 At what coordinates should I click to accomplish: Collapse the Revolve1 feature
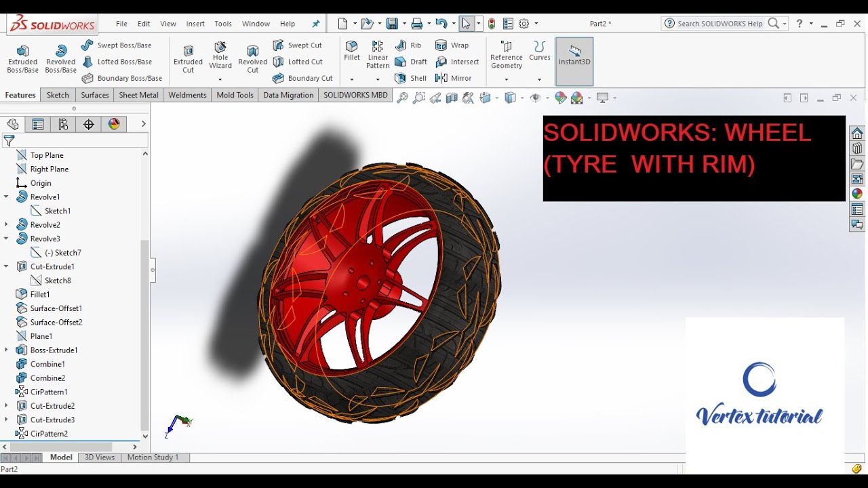coord(6,197)
